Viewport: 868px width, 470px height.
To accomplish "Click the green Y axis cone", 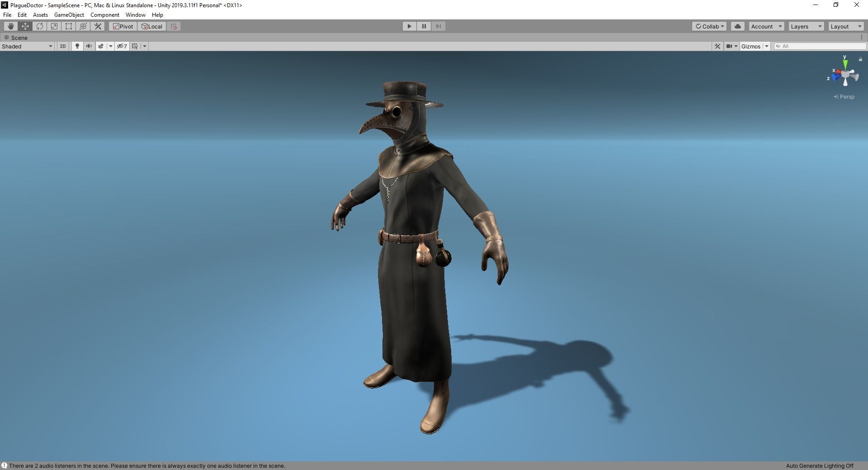I will pyautogui.click(x=845, y=64).
